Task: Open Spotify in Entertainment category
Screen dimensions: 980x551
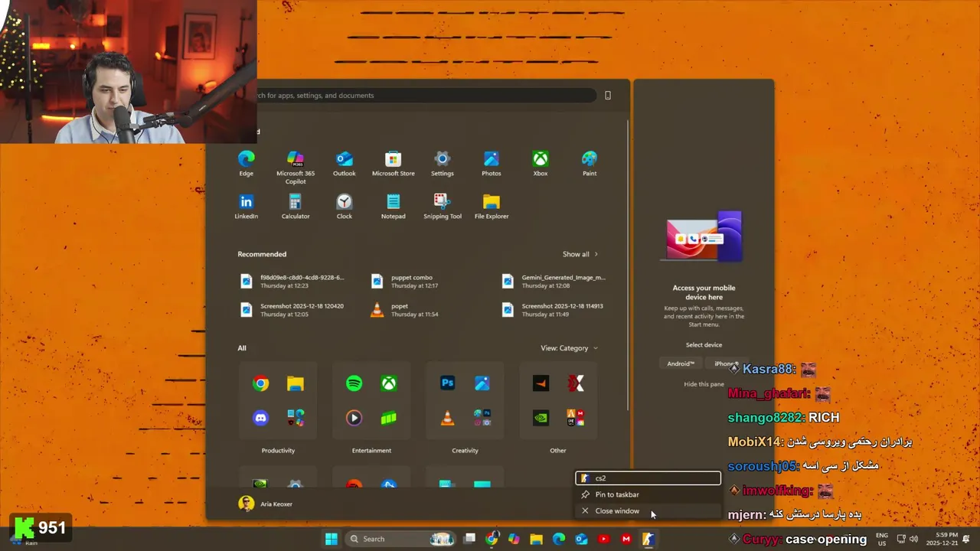Action: point(354,383)
